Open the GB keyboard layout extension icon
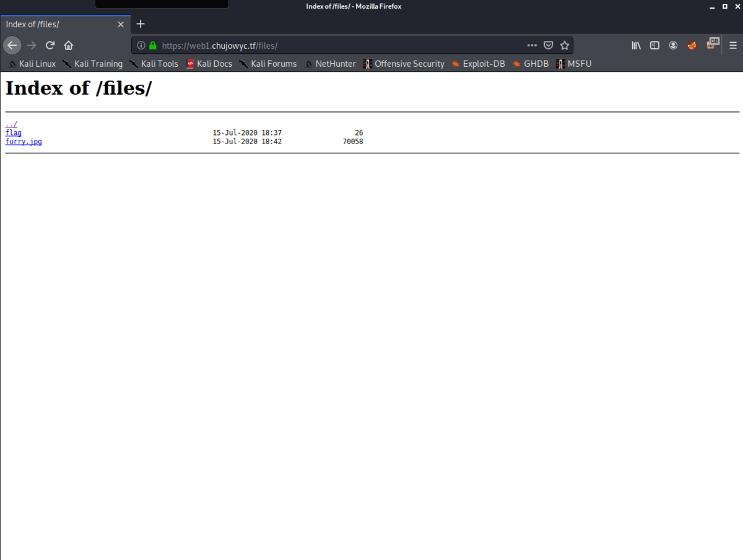Screen dimensions: 743x560 [x=713, y=45]
